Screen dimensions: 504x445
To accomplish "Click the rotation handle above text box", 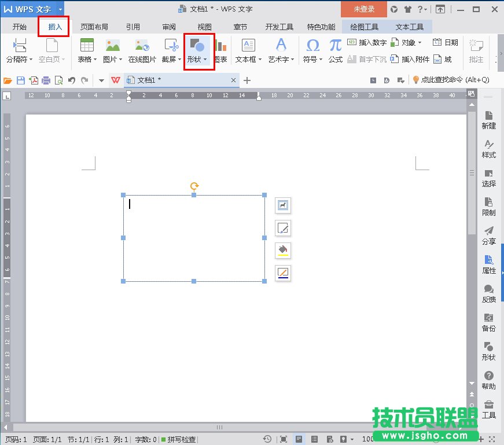I will [x=194, y=186].
